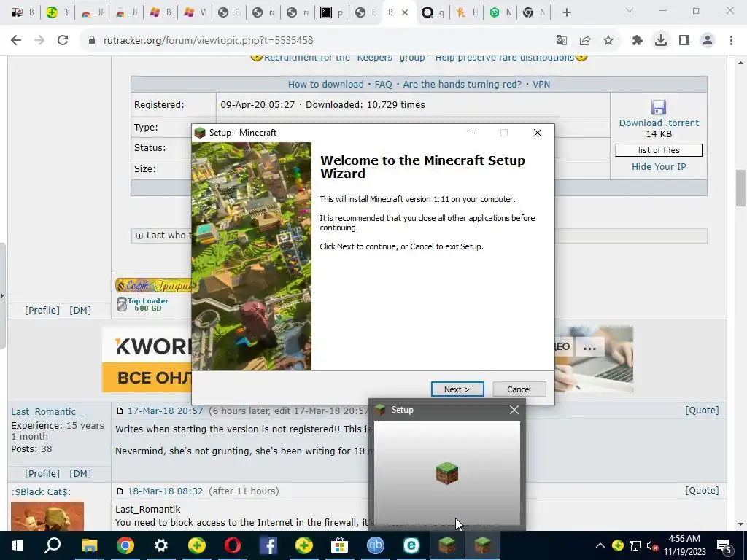Viewport: 747px width, 560px height.
Task: Go forward in the browser
Action: point(39,41)
